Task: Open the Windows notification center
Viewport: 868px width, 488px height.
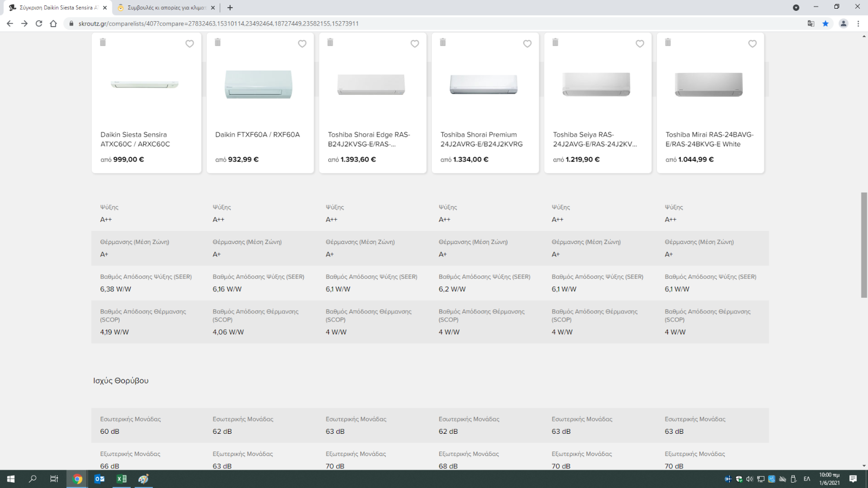Action: tap(853, 479)
